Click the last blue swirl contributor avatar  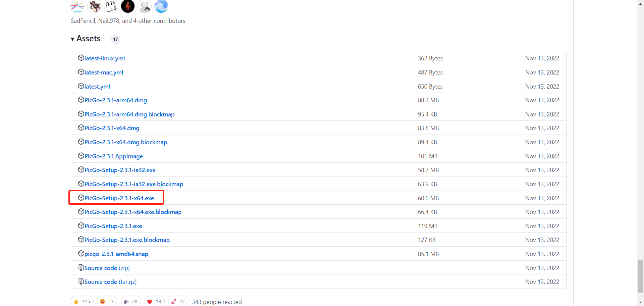[161, 6]
